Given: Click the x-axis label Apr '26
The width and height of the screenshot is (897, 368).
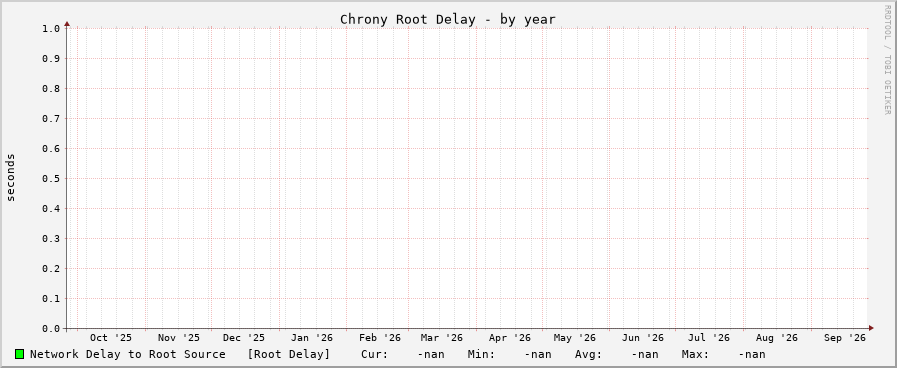Looking at the screenshot, I should pyautogui.click(x=510, y=338).
